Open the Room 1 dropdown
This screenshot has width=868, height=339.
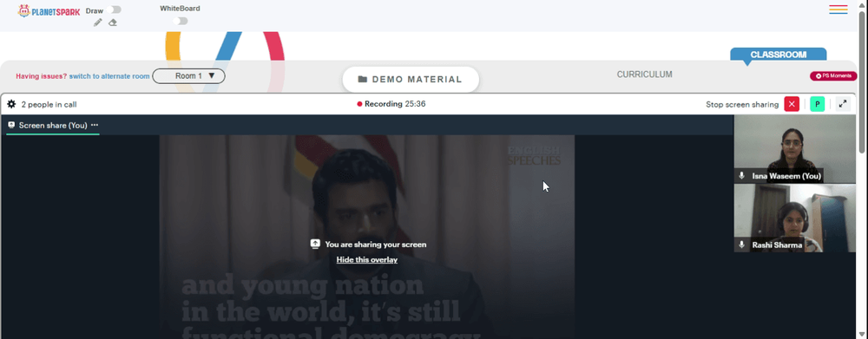click(188, 76)
